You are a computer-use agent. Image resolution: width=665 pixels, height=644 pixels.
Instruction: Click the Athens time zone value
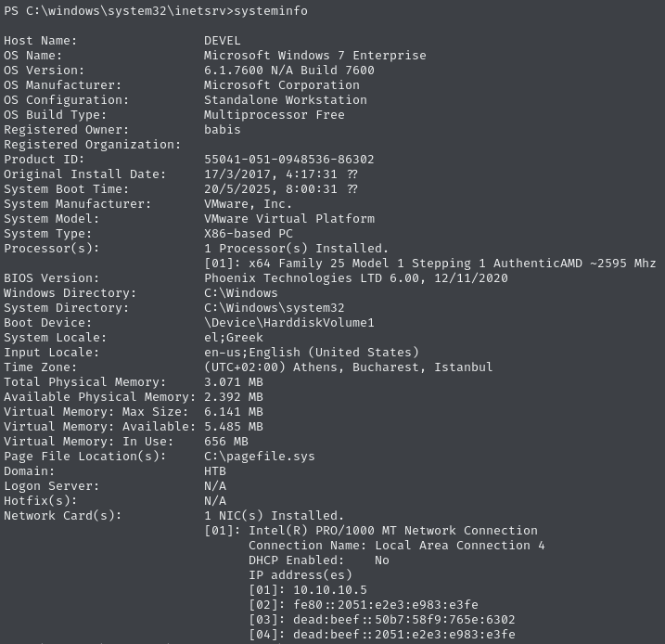[349, 367]
